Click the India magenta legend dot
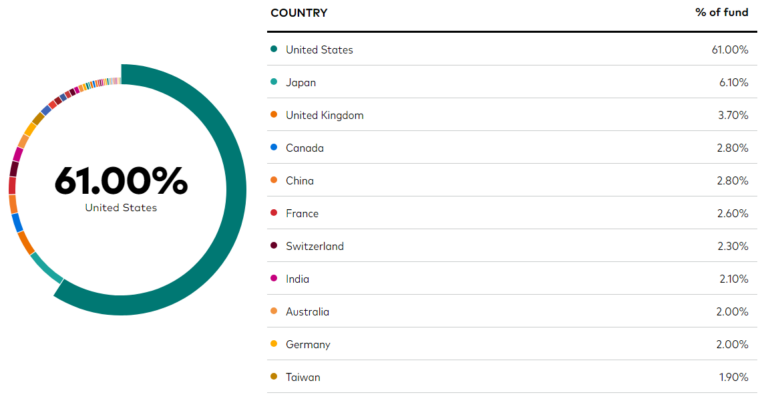The height and width of the screenshot is (405, 768). pos(274,278)
